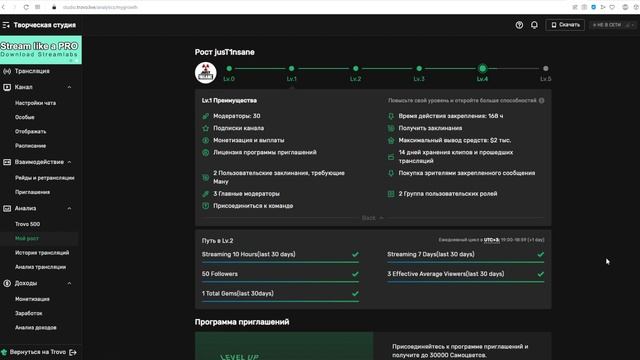This screenshot has height=360, width=640.
Task: Select the Lv.2 level marker
Action: coord(356,69)
